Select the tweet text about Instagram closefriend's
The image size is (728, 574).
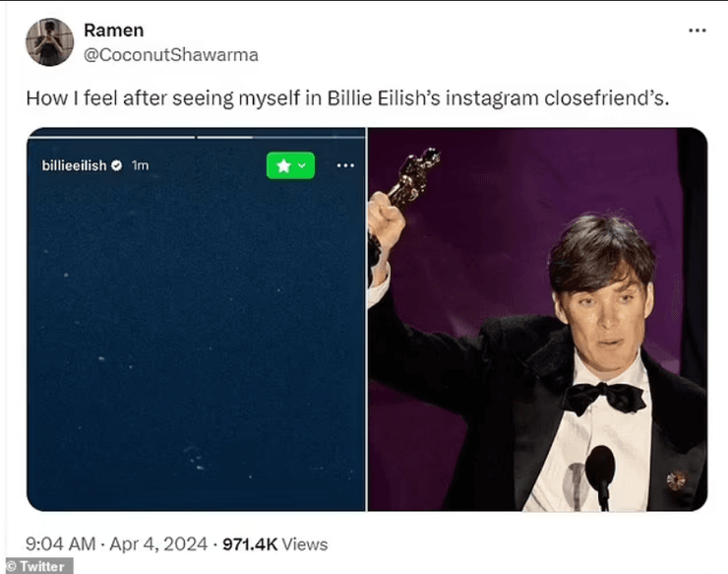click(347, 98)
